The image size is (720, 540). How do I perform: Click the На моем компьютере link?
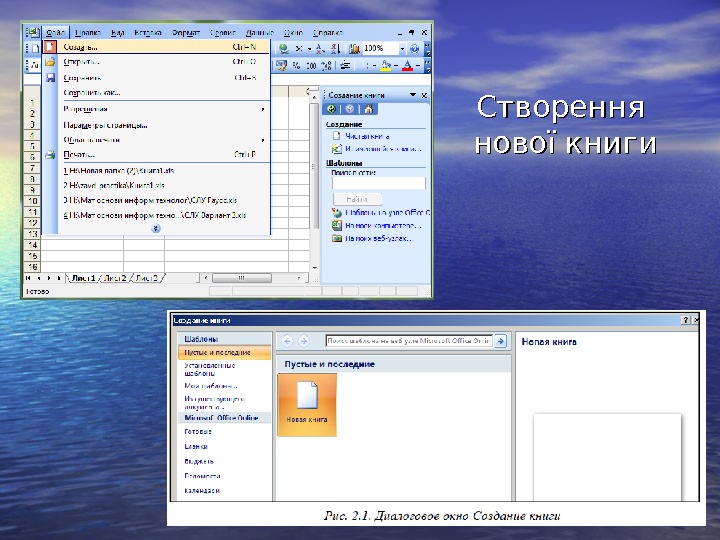point(383,225)
